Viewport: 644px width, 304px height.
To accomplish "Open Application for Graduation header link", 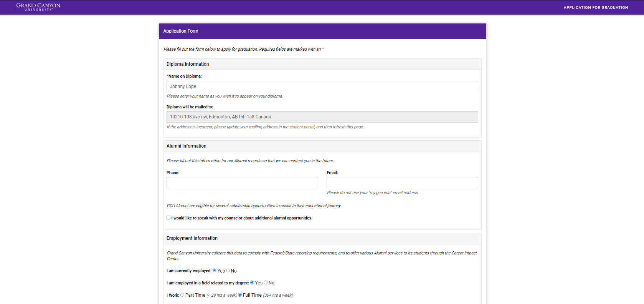I will click(x=596, y=8).
